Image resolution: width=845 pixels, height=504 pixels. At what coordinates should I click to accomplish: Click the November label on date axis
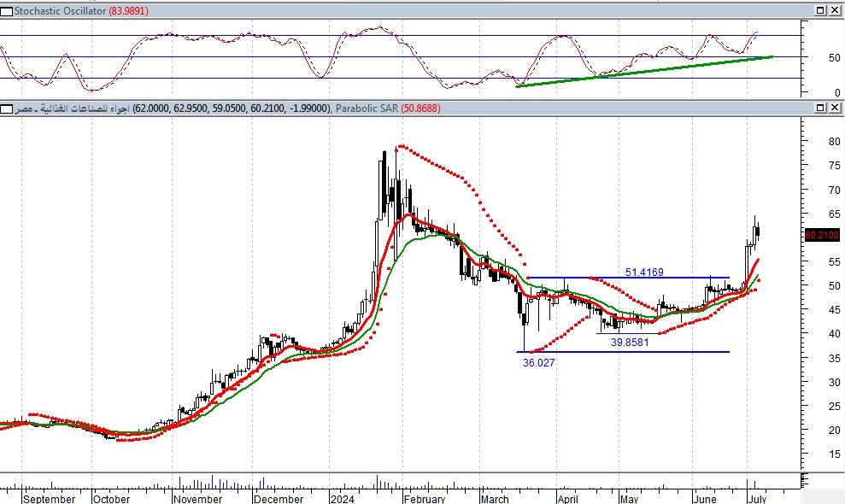pyautogui.click(x=198, y=499)
